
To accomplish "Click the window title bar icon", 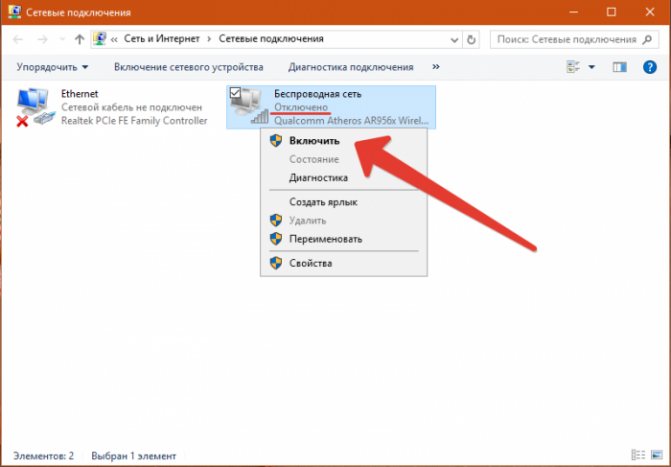I will [14, 12].
